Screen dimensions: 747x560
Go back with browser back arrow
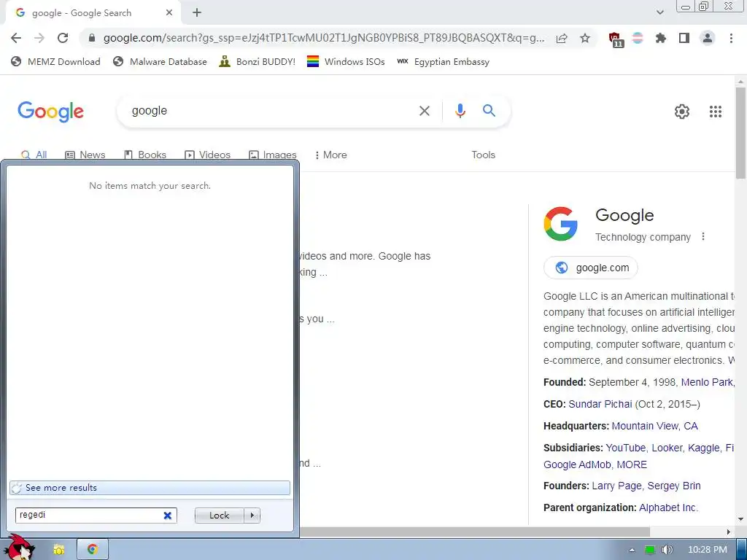tap(16, 38)
